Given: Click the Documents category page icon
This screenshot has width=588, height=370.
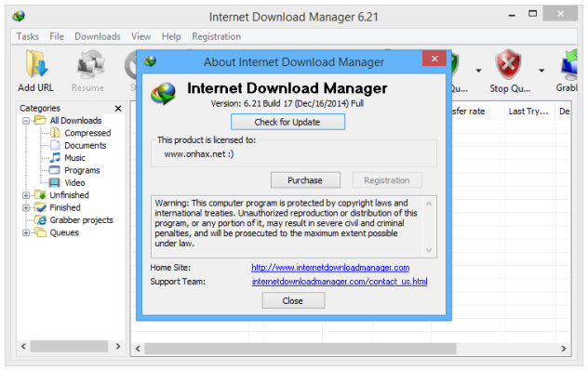Looking at the screenshot, I should pos(55,145).
